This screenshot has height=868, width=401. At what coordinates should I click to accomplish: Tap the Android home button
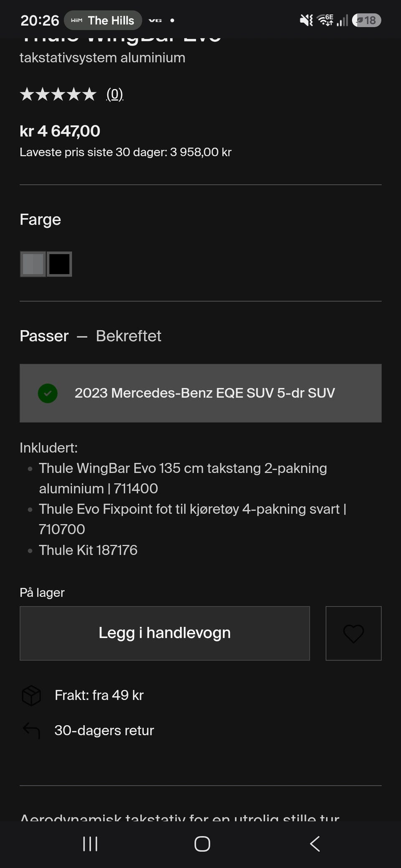[x=202, y=844]
